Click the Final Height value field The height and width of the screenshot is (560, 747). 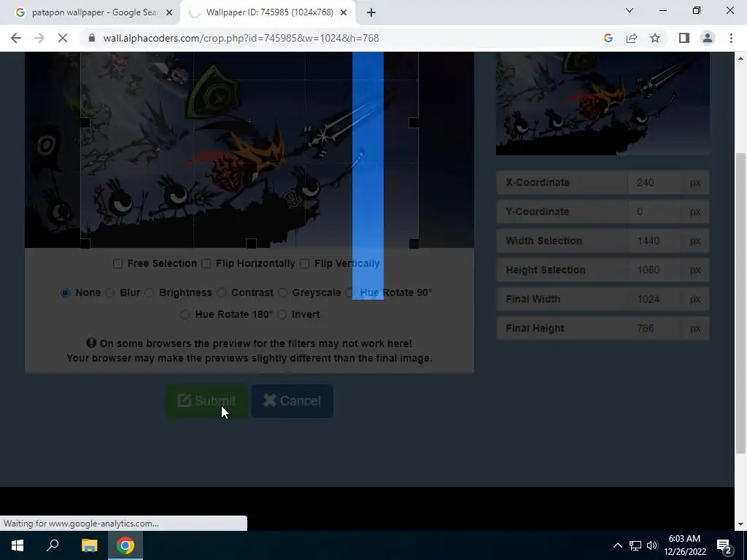pyautogui.click(x=654, y=328)
